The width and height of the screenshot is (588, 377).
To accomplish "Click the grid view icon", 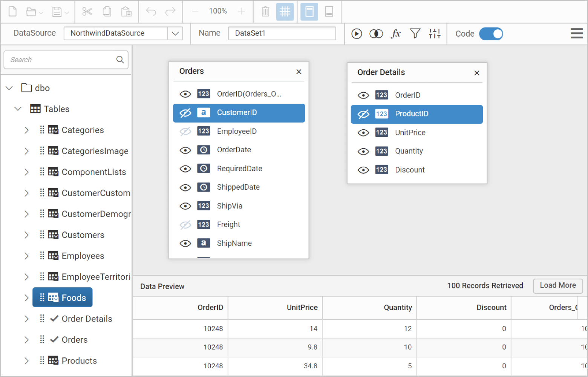I will coord(285,11).
